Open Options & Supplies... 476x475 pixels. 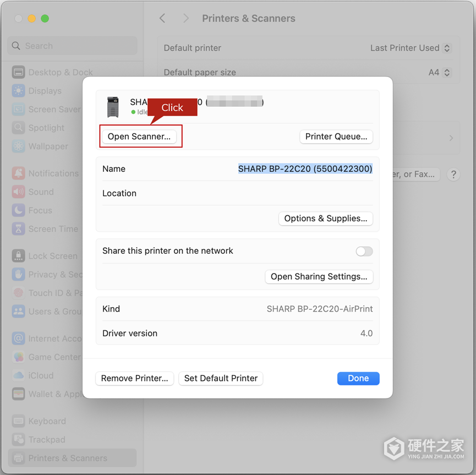click(x=325, y=219)
